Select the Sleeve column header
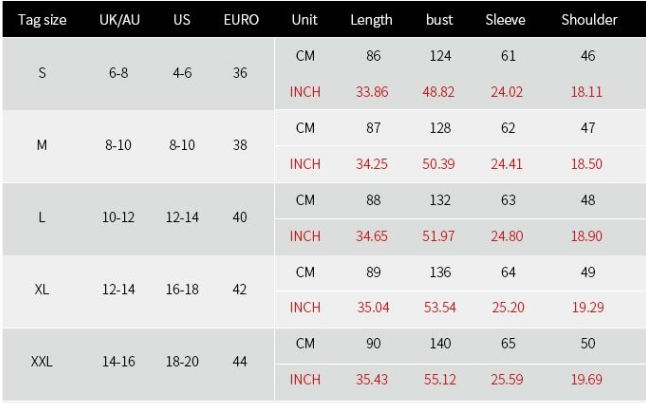646x403 pixels. point(505,20)
